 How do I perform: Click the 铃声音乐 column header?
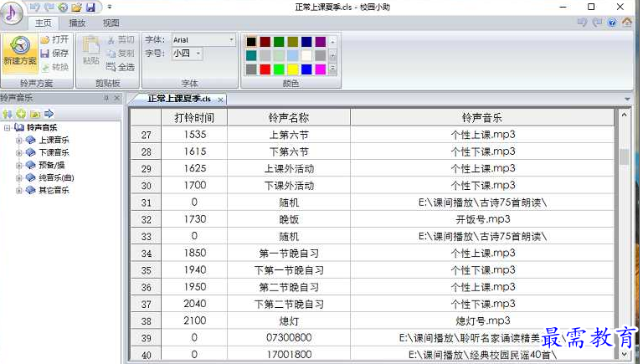pos(482,118)
